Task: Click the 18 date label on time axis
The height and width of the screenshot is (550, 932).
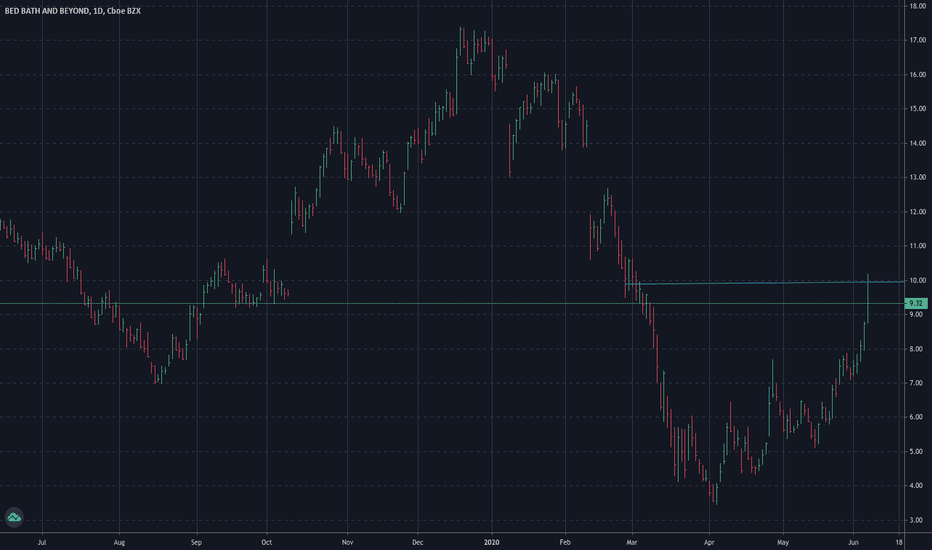Action: pyautogui.click(x=899, y=542)
